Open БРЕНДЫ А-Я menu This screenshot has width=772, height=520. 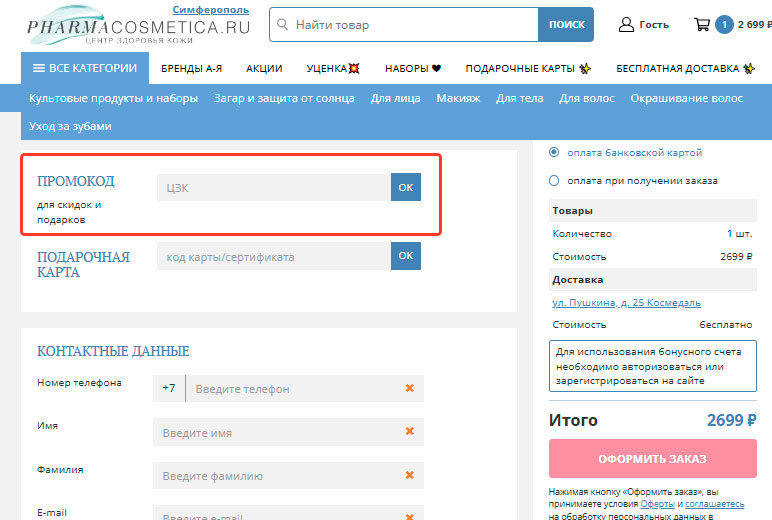coord(192,68)
